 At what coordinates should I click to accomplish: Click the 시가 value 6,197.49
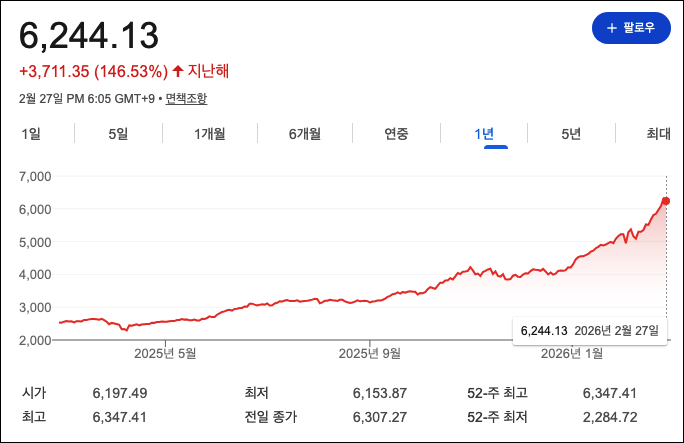[119, 394]
